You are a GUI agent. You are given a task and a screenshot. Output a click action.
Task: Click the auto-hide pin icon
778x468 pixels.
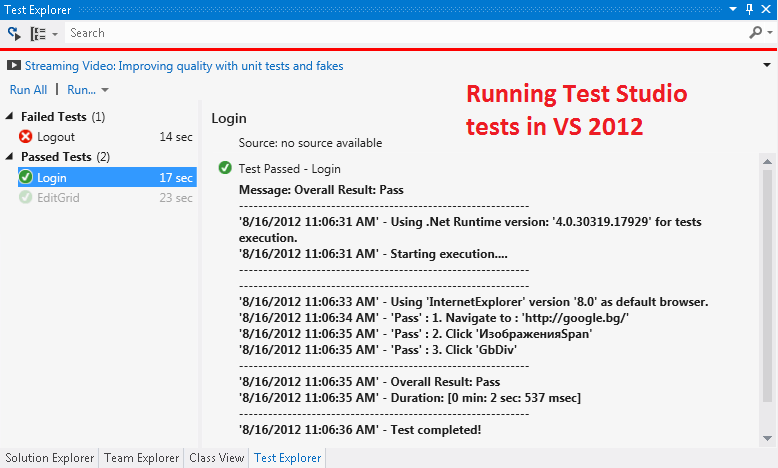[749, 9]
